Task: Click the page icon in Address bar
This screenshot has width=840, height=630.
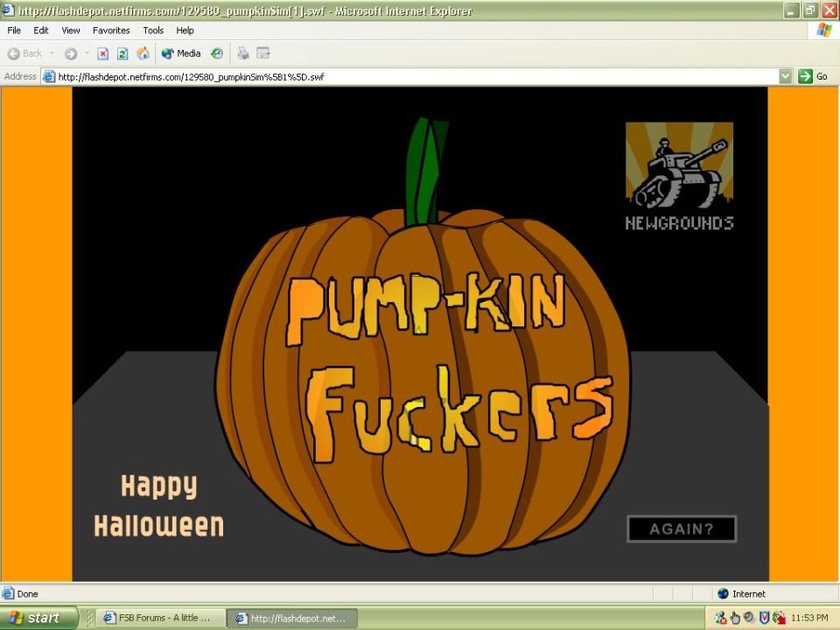Action: [49, 77]
